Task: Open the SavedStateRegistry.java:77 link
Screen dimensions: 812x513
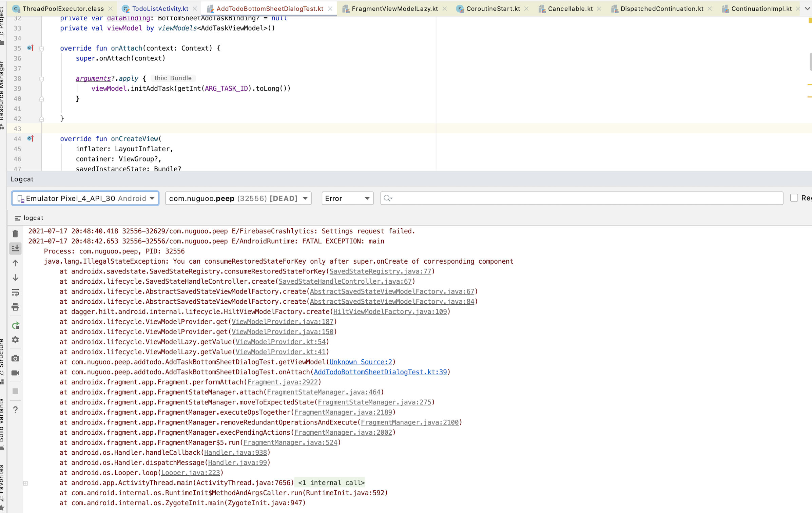Action: point(380,271)
